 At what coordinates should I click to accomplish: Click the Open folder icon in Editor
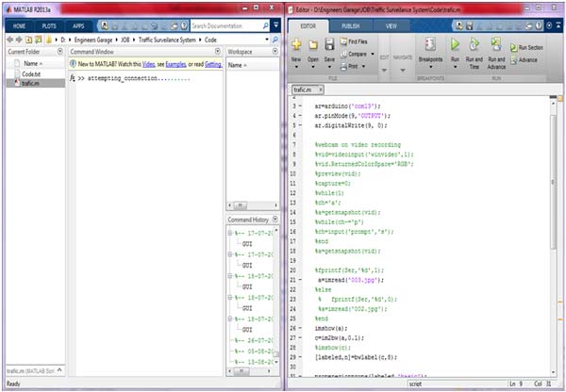pyautogui.click(x=312, y=44)
